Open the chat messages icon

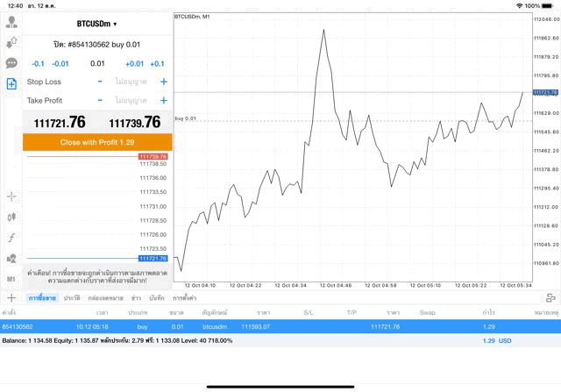(11, 63)
